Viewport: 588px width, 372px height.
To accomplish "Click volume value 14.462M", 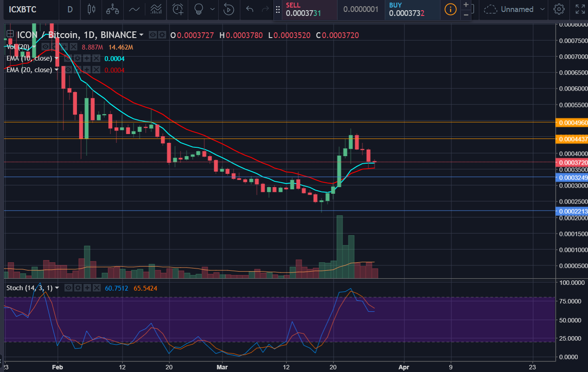I will click(121, 47).
